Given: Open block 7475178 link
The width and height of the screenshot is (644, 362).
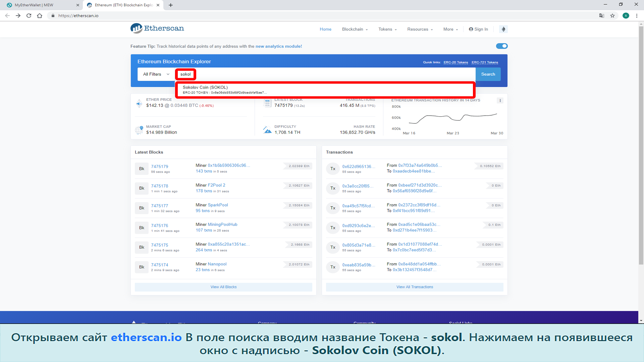Looking at the screenshot, I should pyautogui.click(x=160, y=186).
